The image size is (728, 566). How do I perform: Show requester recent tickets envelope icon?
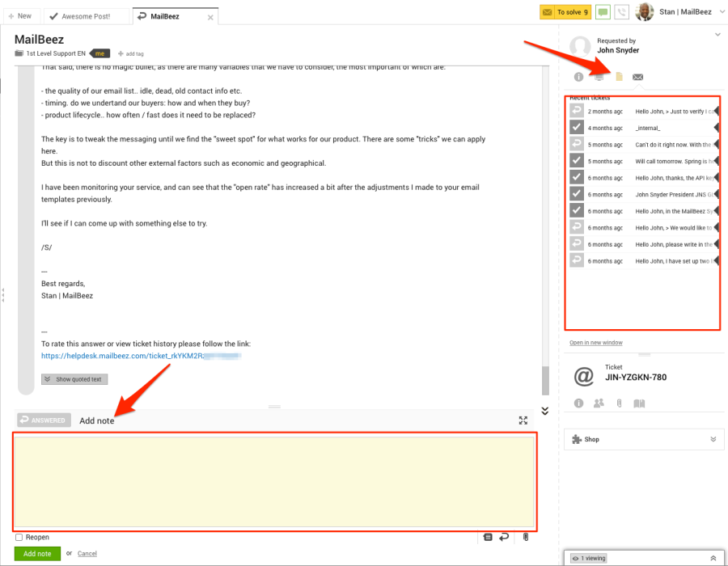[x=638, y=77]
